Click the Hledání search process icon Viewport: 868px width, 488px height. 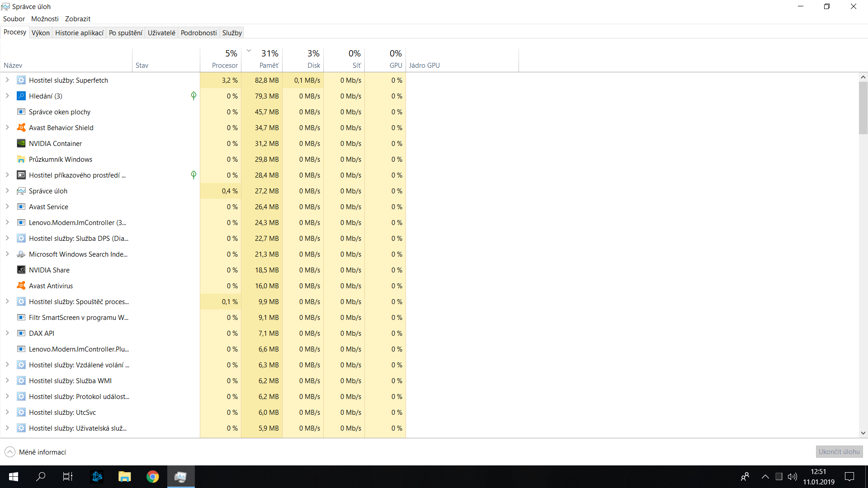(21, 96)
